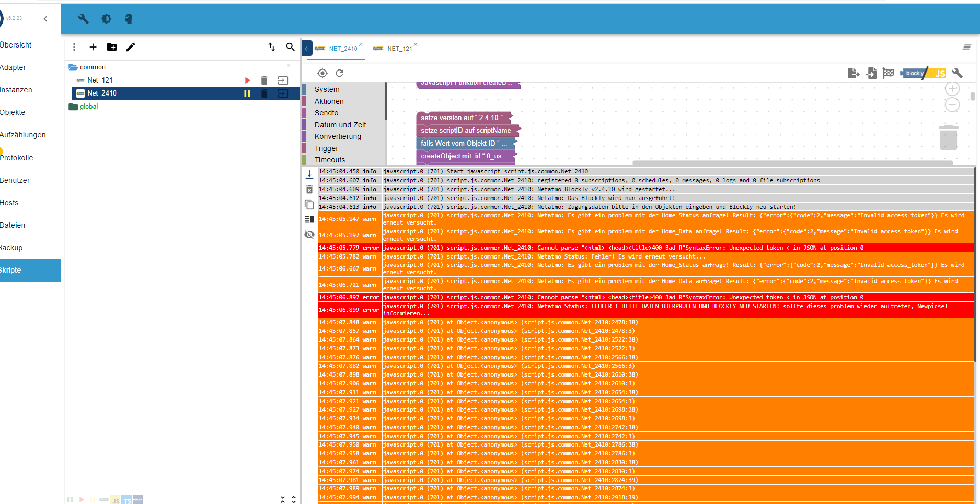This screenshot has height=504, width=980.
Task: Hide script list with blue back arrow
Action: (x=307, y=49)
